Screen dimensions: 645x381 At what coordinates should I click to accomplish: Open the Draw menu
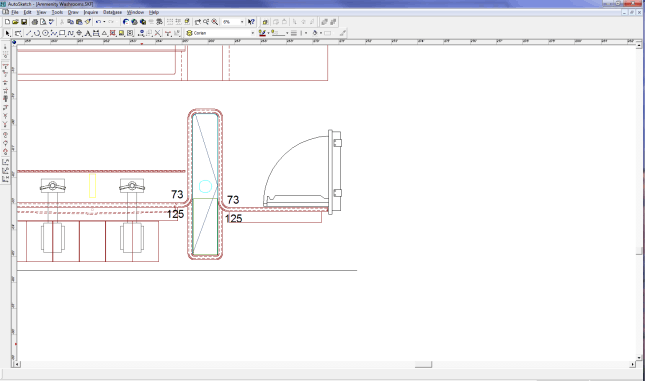click(73, 12)
